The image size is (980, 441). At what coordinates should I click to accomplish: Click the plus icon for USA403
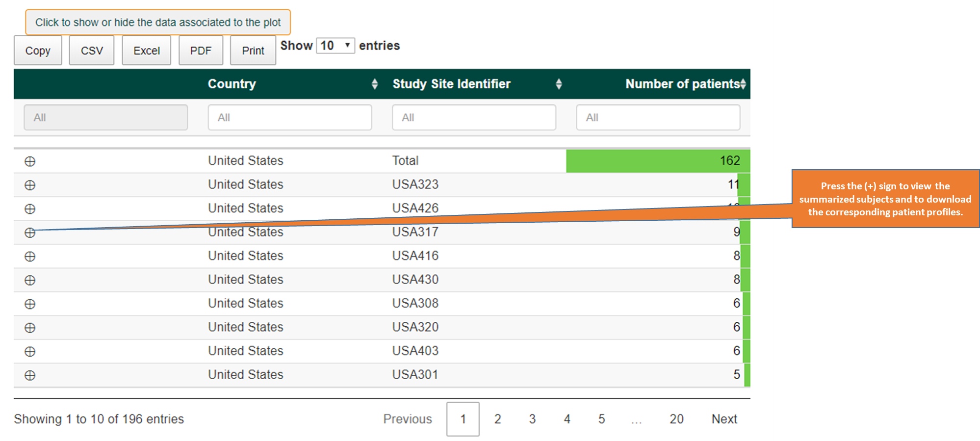pyautogui.click(x=30, y=352)
